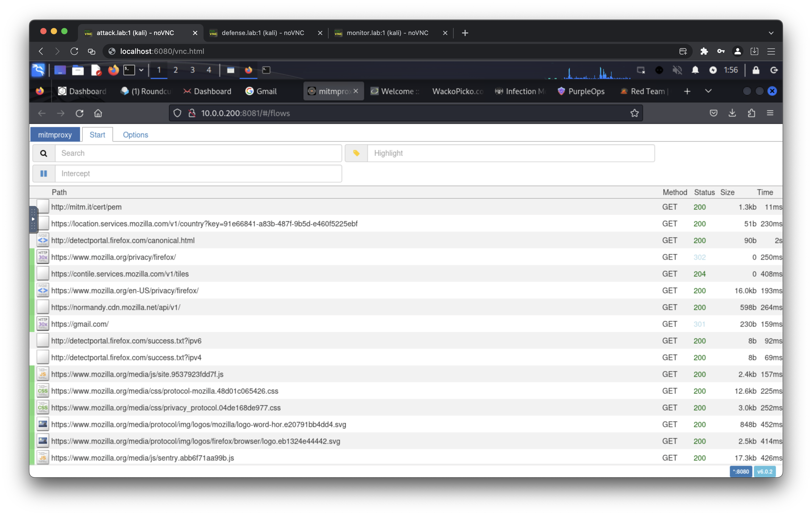
Task: Reload the mitmproxy flows page
Action: 80,113
